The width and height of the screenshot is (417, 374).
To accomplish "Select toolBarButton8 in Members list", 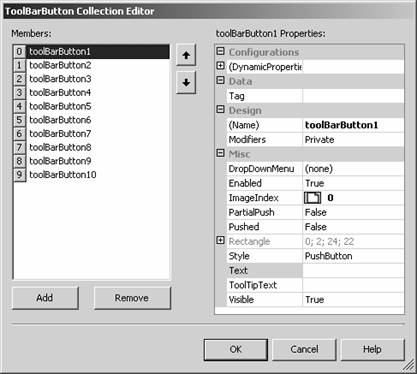I will 98,147.
